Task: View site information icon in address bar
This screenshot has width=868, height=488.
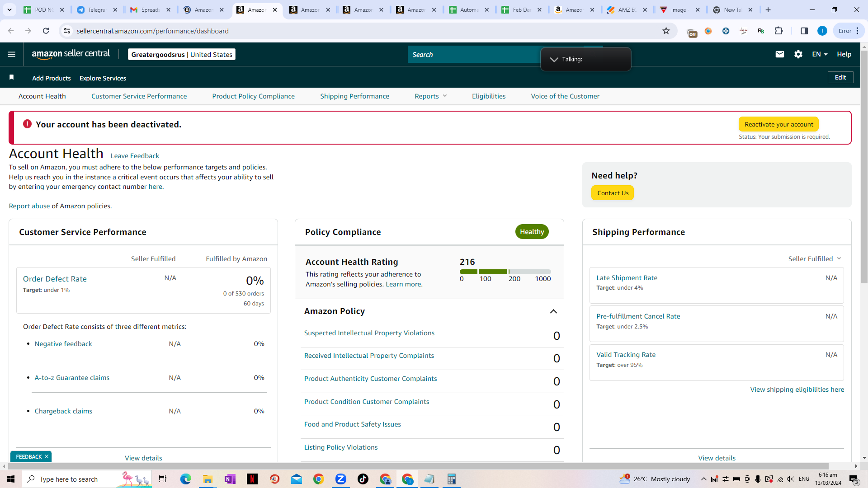Action: pos(67,31)
